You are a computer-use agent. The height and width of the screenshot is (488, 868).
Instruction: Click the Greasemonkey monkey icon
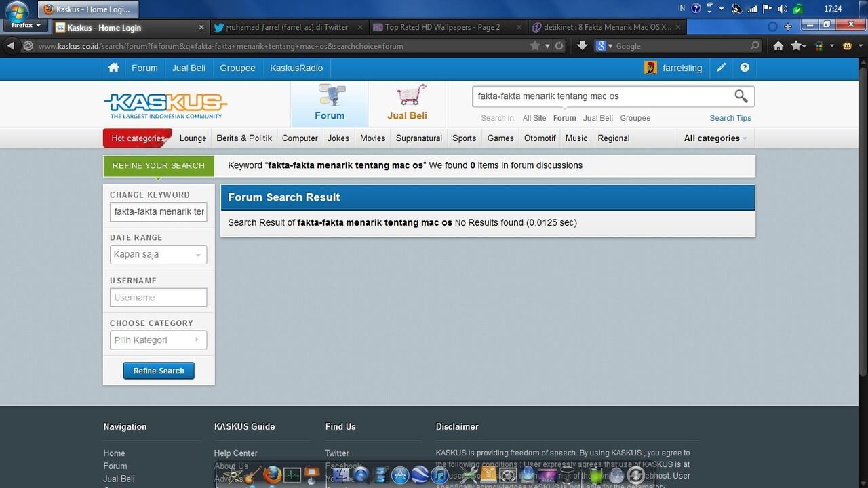(847, 46)
